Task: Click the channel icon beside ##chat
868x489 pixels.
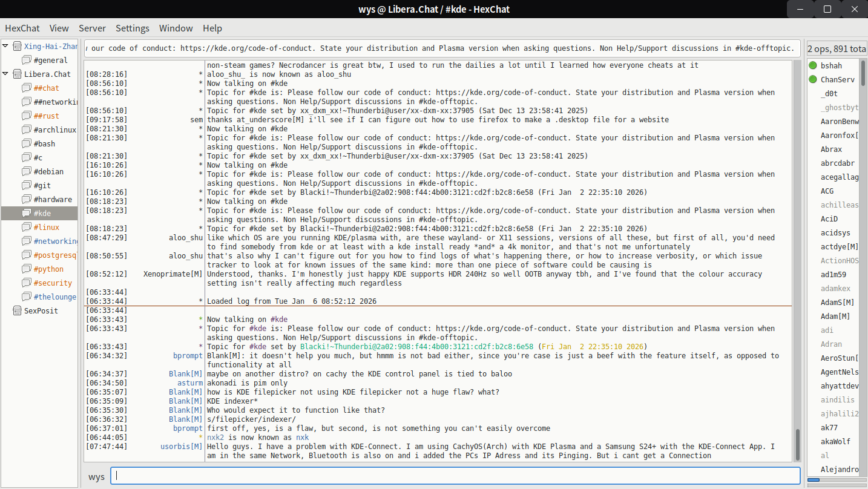Action: 27,88
